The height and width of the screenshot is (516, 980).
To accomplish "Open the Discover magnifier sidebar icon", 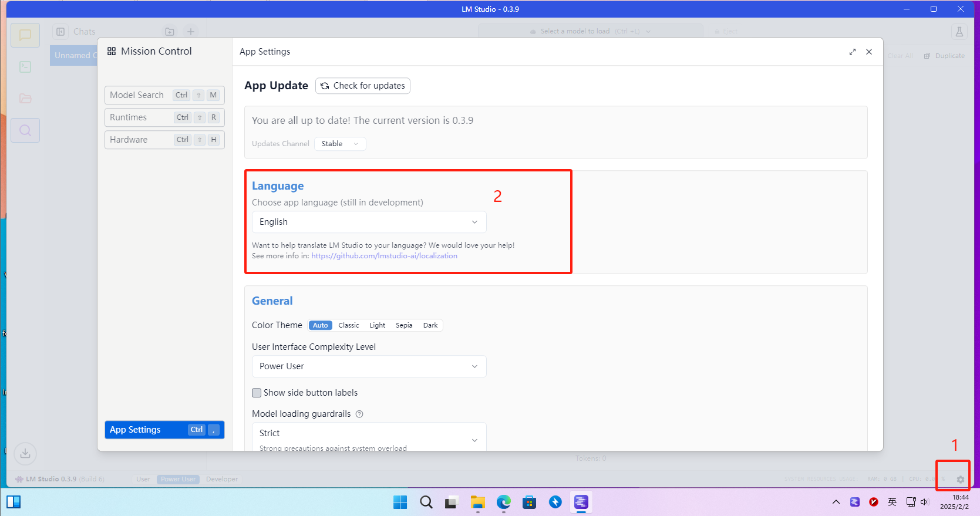I will coord(25,130).
